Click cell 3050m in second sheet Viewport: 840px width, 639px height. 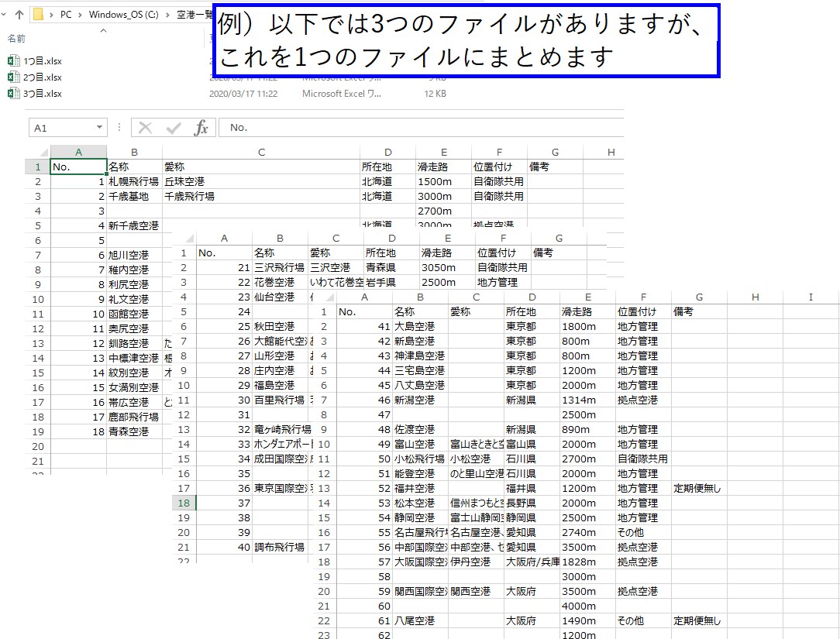[x=447, y=267]
